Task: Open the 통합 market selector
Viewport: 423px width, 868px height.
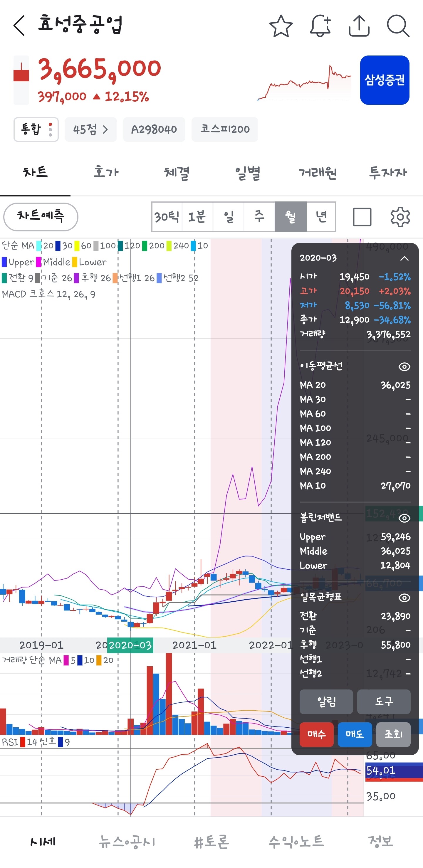Action: pos(36,129)
